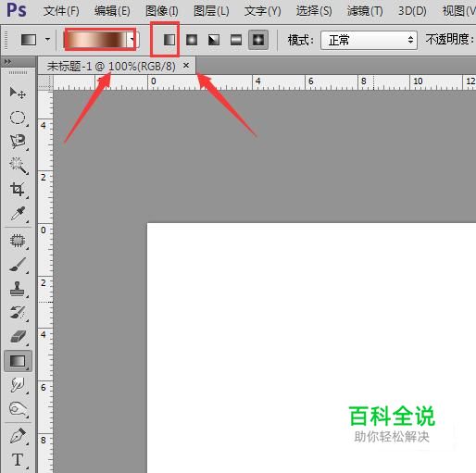
Task: Select the Smudge tool
Action: coord(18,385)
